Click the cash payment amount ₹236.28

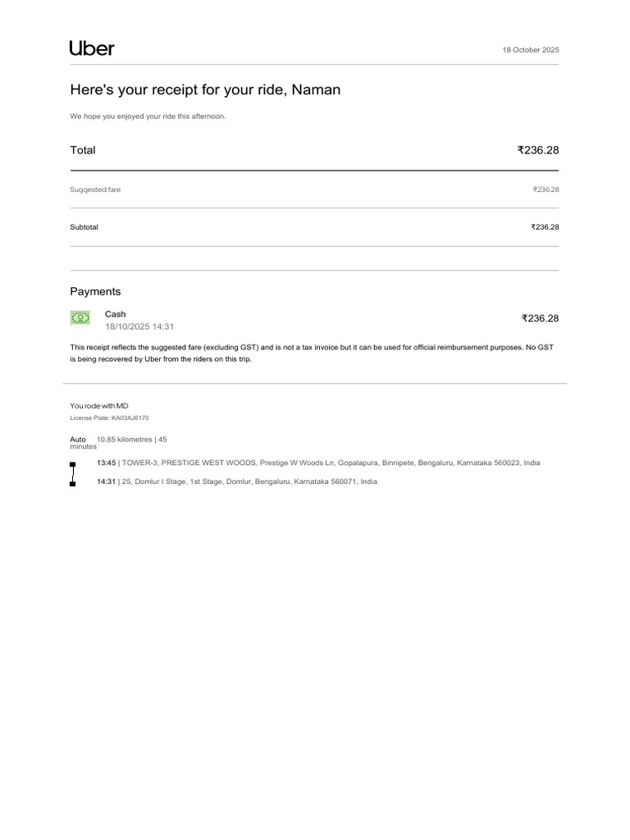540,318
